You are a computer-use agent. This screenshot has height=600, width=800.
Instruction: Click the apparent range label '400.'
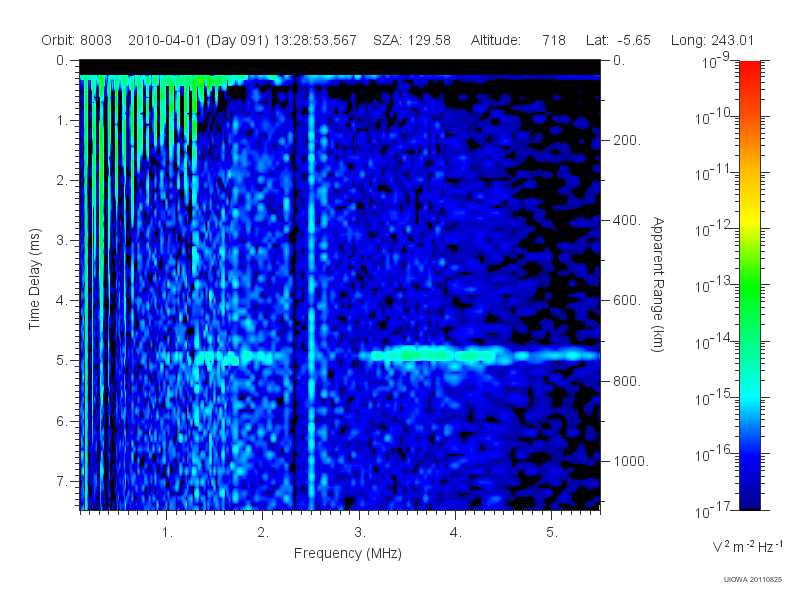[x=627, y=220]
